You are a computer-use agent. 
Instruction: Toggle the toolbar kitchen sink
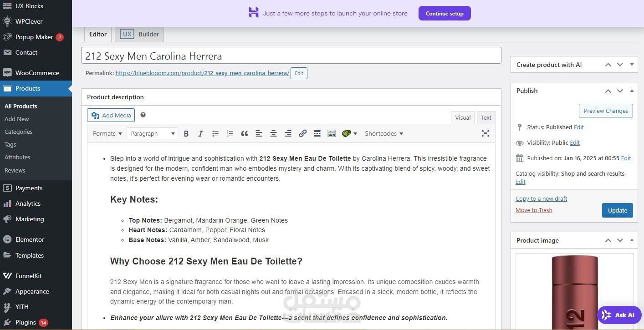[x=332, y=133]
